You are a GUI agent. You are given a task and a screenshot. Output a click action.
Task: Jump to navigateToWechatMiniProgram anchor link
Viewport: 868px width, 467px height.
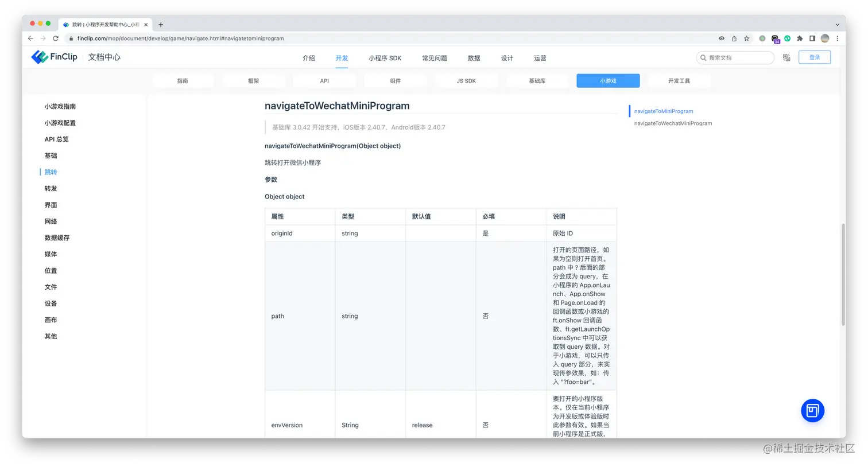pos(673,123)
